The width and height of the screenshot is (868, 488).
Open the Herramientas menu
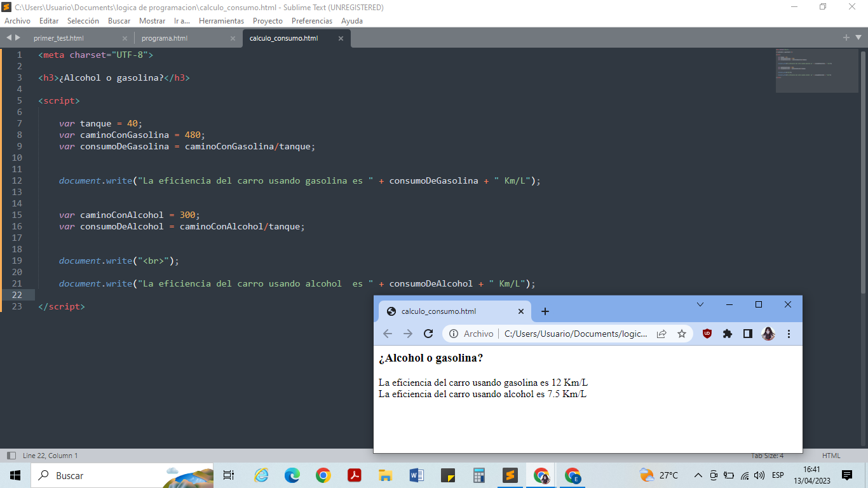coord(221,21)
